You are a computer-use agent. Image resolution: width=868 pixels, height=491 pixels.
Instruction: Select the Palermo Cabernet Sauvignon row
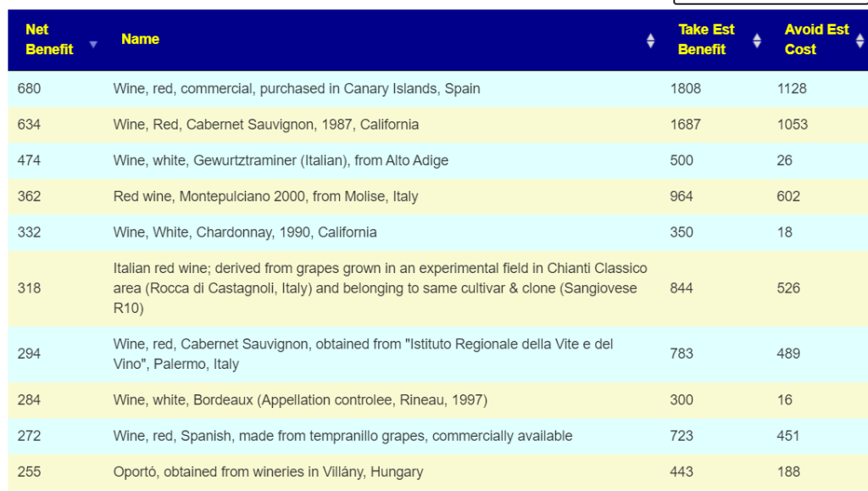pyautogui.click(x=438, y=354)
